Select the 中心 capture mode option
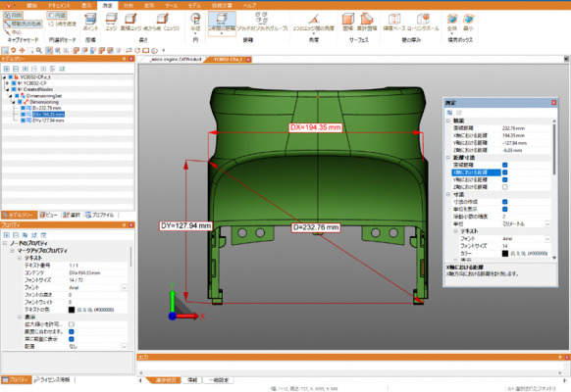The width and height of the screenshot is (571, 392). pos(14,32)
